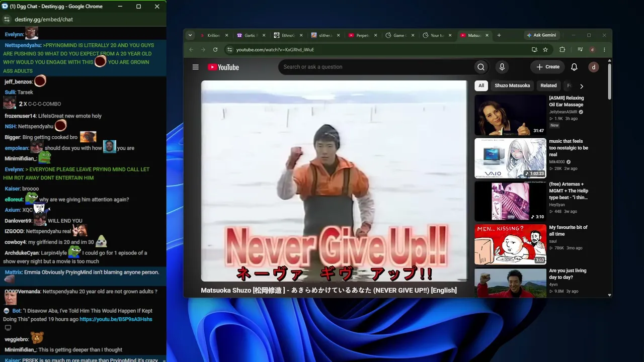This screenshot has height=362, width=644.
Task: Close the Game tab
Action: (413, 35)
